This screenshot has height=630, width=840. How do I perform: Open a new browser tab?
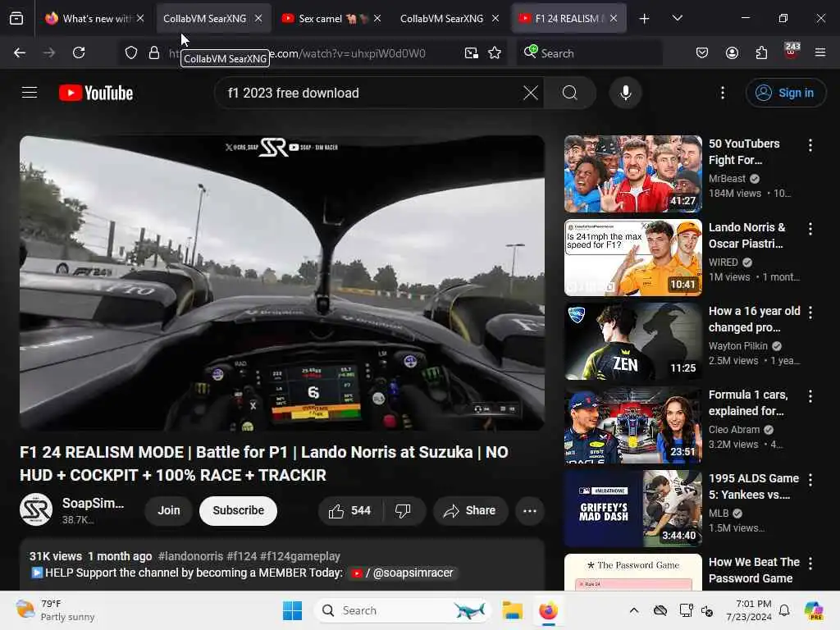tap(644, 19)
